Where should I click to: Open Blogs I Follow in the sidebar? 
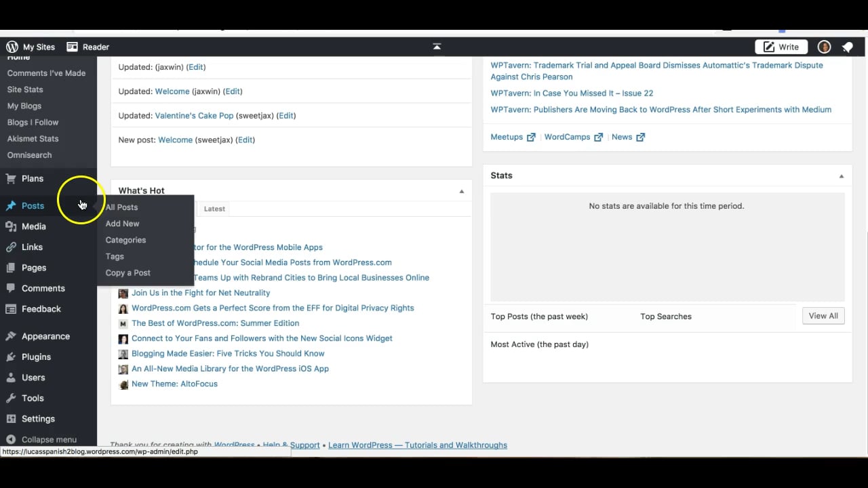pos(33,123)
